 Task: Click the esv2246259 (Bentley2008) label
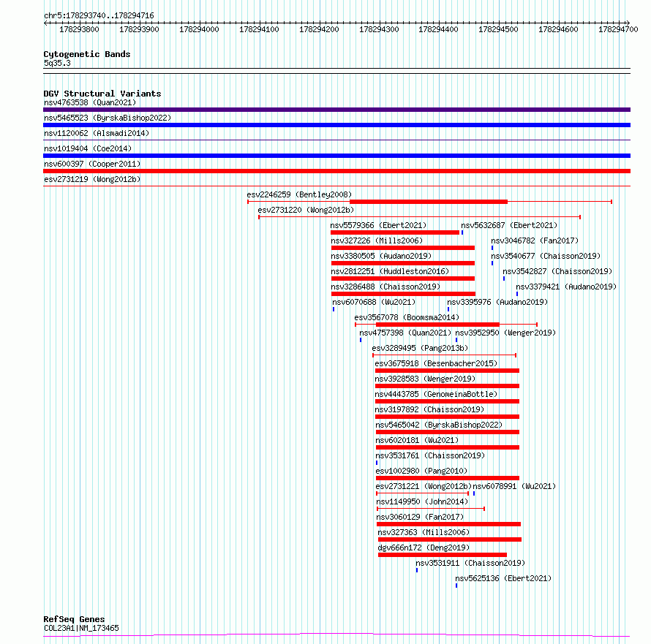pos(299,194)
